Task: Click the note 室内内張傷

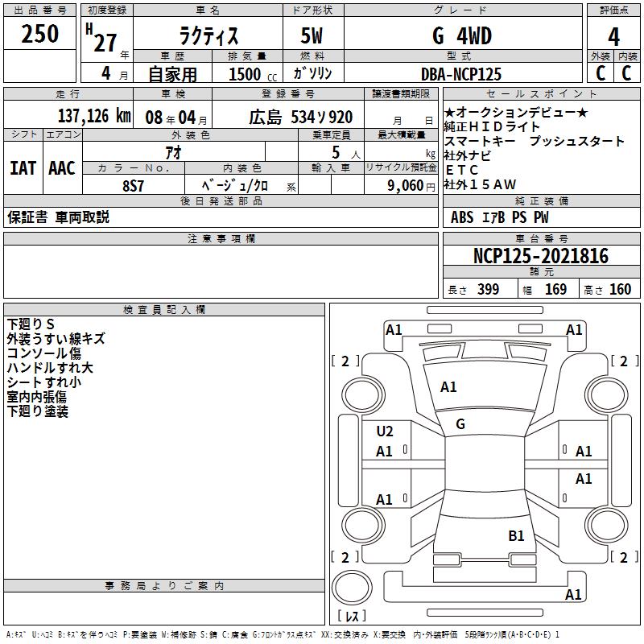Action: click(36, 396)
